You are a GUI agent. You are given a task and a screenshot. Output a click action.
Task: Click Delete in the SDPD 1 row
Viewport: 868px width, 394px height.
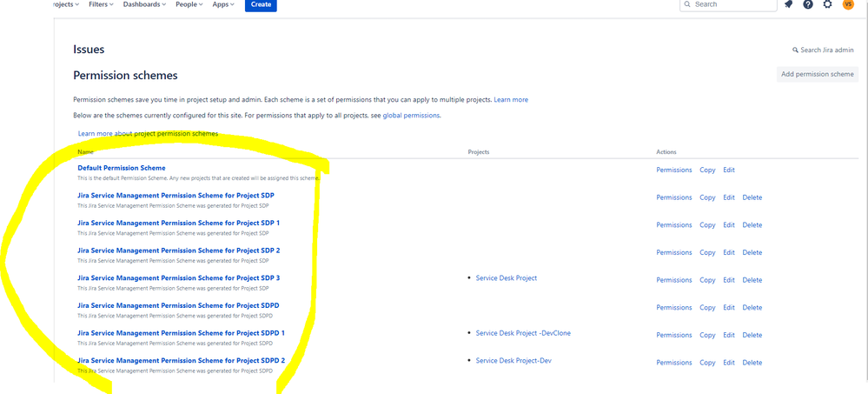752,335
